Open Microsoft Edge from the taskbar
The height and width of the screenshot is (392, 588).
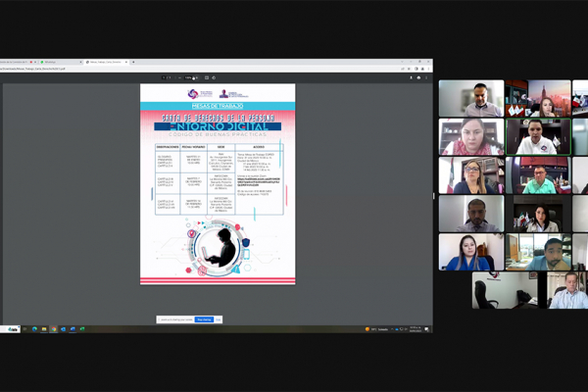click(34, 329)
